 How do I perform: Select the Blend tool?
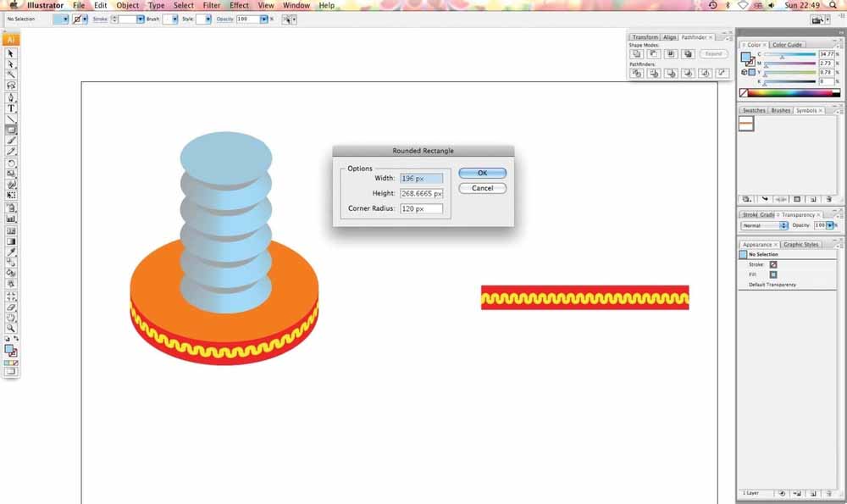10,263
